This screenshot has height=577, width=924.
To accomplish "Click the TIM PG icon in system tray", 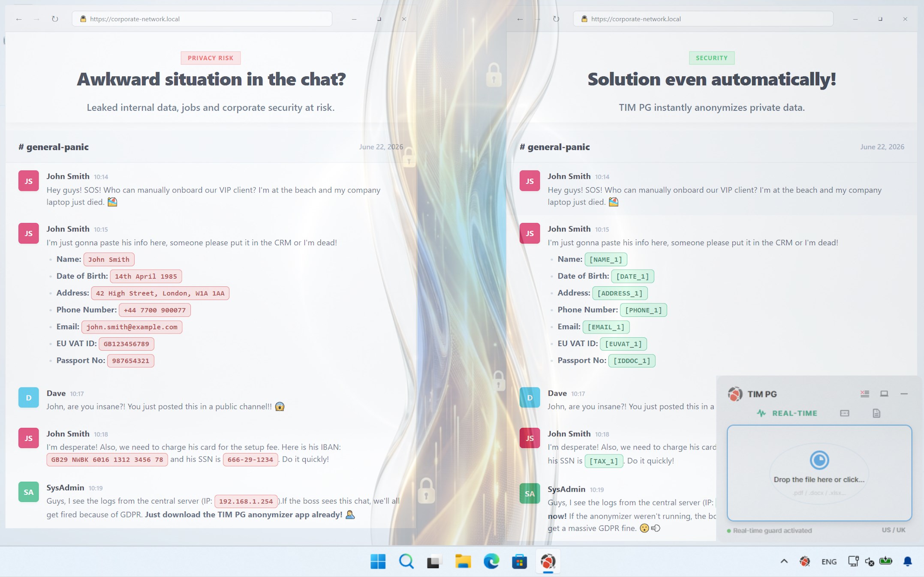I will click(x=805, y=561).
